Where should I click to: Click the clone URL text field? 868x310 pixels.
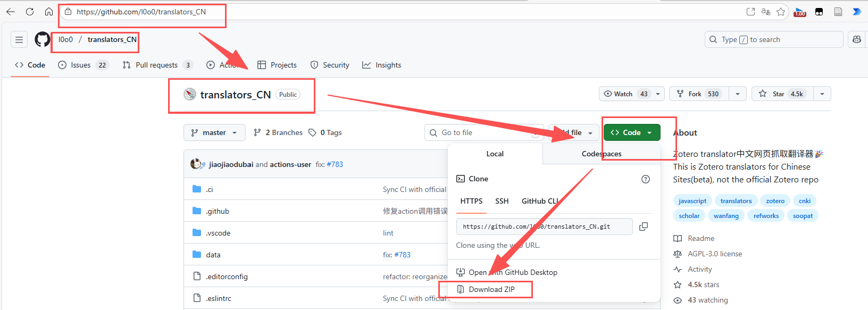(x=544, y=227)
